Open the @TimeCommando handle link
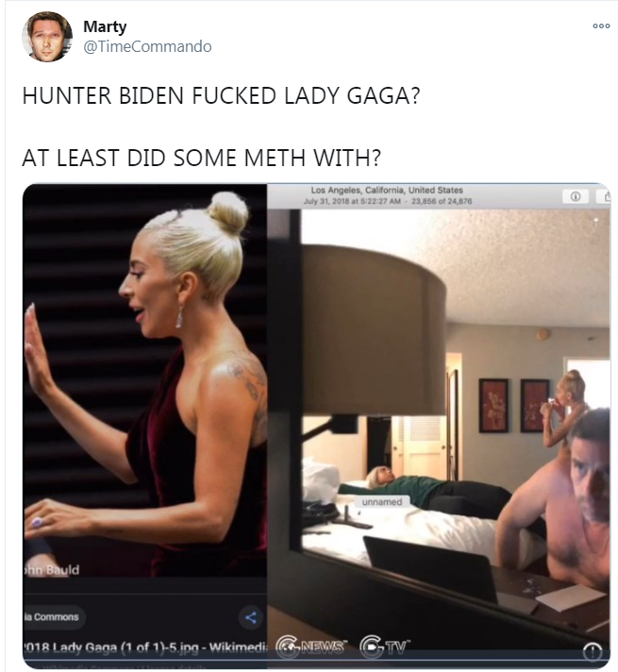 click(x=147, y=46)
